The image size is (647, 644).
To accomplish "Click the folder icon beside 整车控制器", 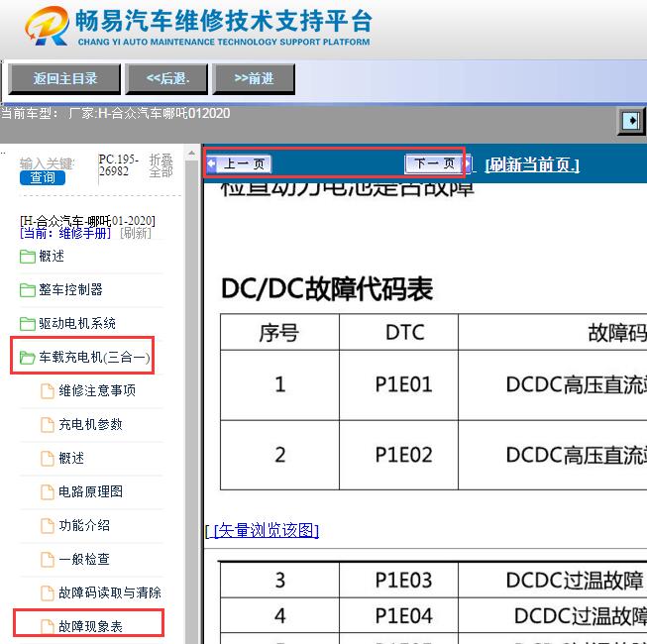I will 27,290.
